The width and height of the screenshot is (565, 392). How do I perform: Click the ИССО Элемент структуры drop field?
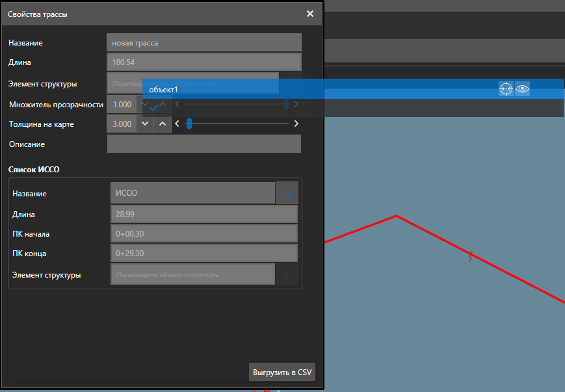click(192, 275)
